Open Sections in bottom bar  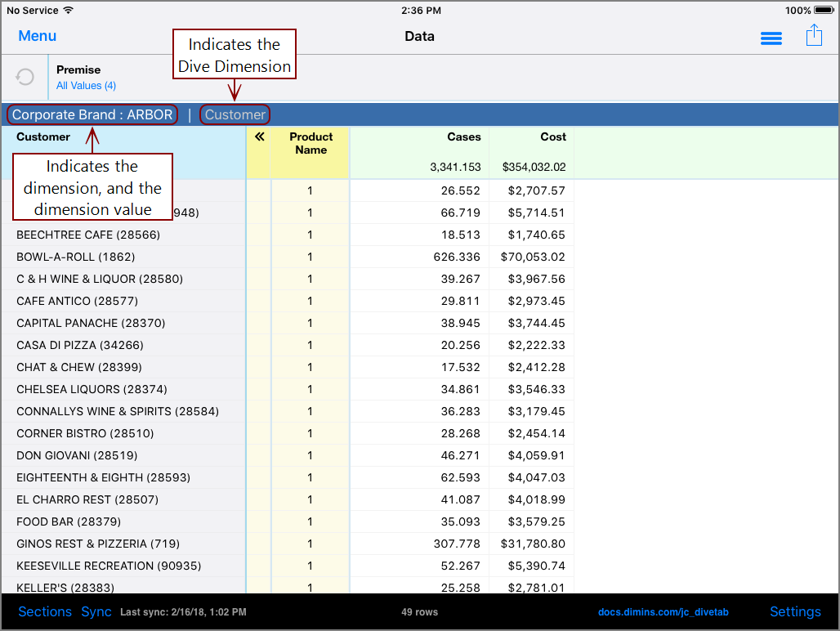pyautogui.click(x=45, y=611)
